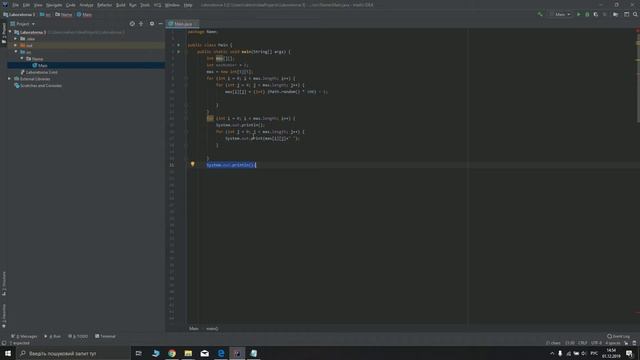This screenshot has height=360, width=640.
Task: Click Scroll from Source target icon
Action: (x=132, y=24)
